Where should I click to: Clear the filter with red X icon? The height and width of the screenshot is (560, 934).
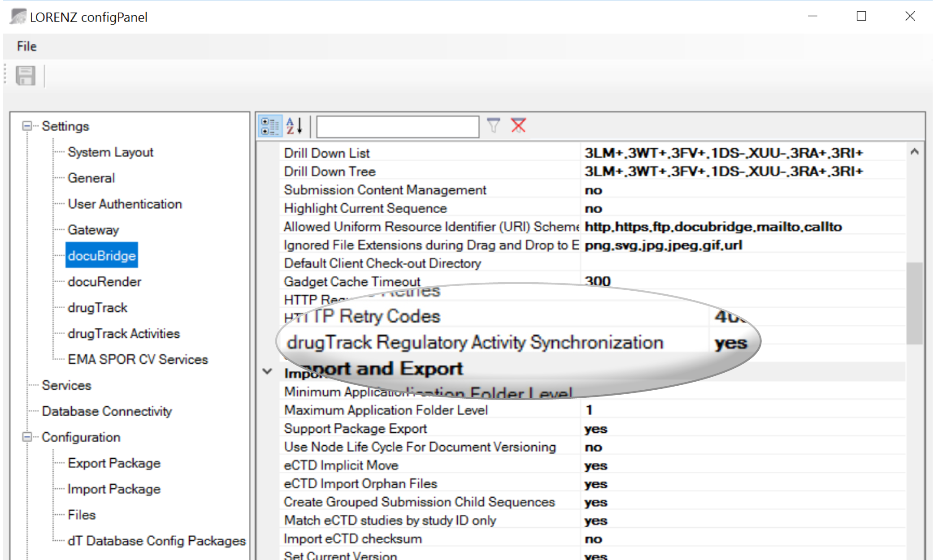[x=519, y=125]
